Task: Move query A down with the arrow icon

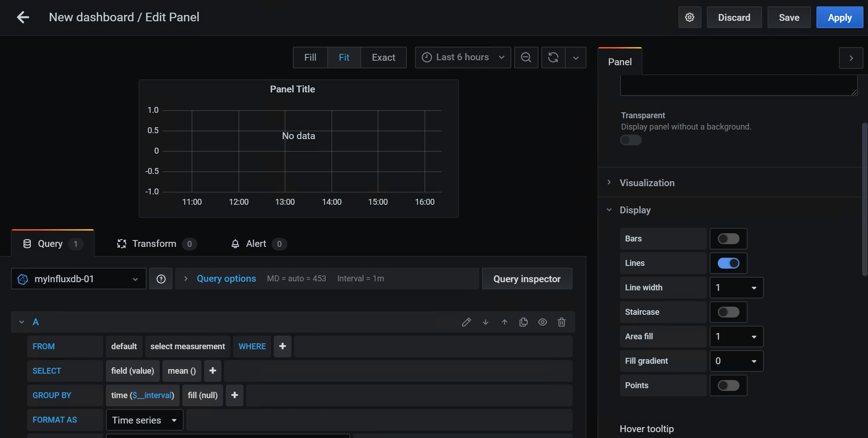Action: point(485,322)
